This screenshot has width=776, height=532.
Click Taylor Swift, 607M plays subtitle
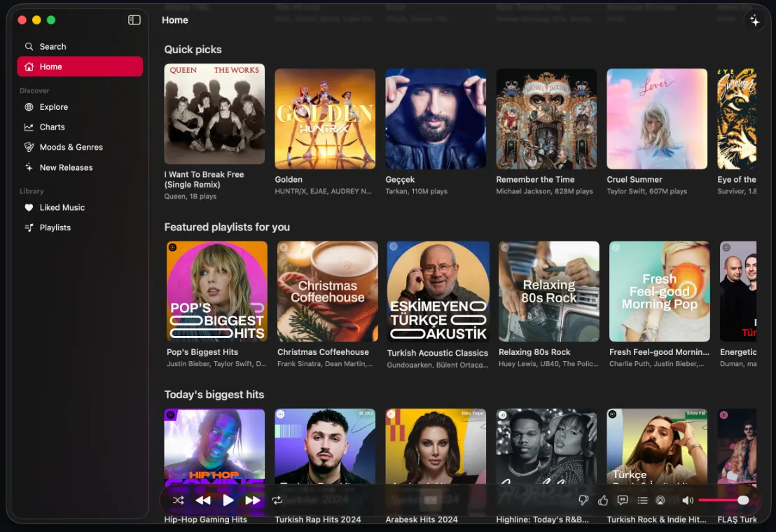[x=647, y=191]
